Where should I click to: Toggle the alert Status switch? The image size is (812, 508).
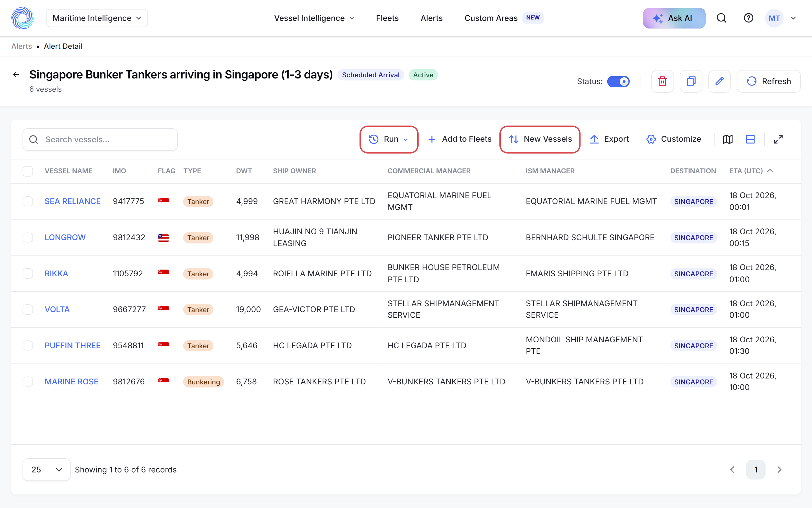click(618, 81)
